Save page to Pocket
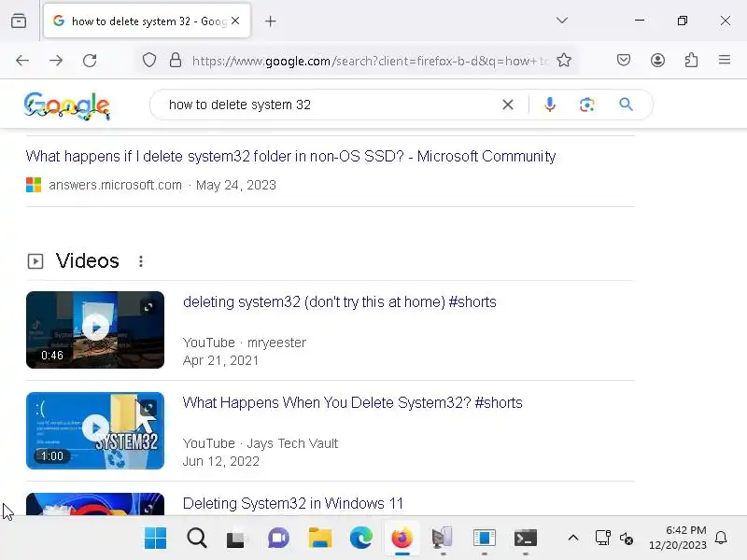This screenshot has width=747, height=560. (624, 60)
